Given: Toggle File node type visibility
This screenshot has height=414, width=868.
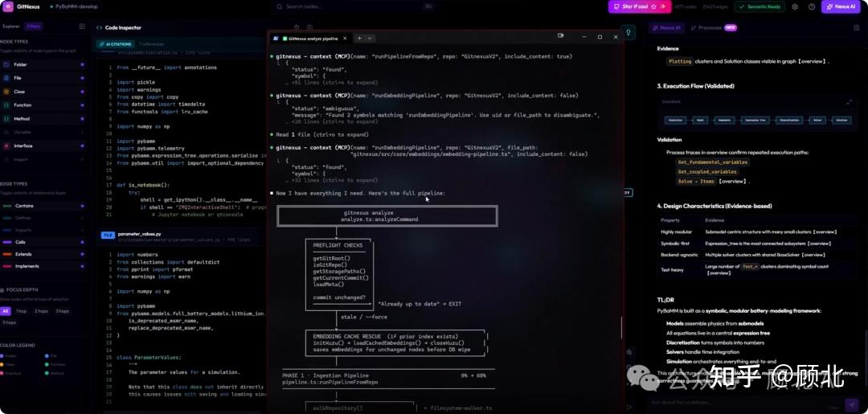Looking at the screenshot, I should [x=43, y=78].
